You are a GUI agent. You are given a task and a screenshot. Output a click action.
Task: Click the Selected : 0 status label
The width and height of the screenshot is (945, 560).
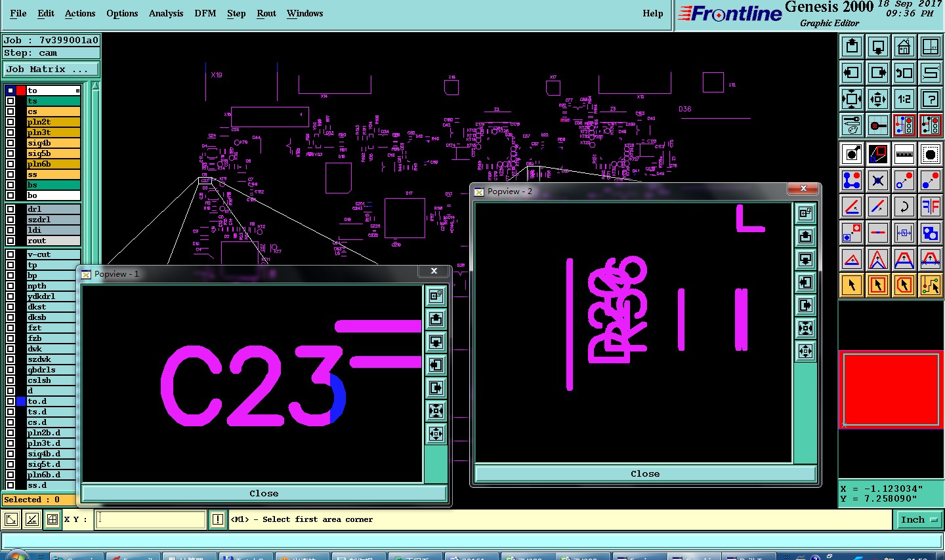[x=39, y=500]
